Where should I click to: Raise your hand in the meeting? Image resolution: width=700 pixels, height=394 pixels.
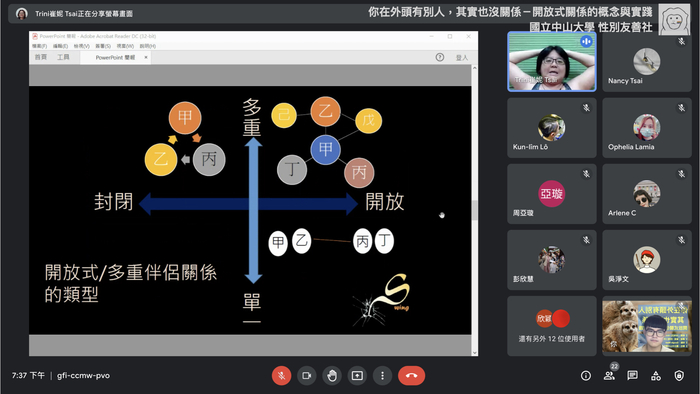point(332,376)
